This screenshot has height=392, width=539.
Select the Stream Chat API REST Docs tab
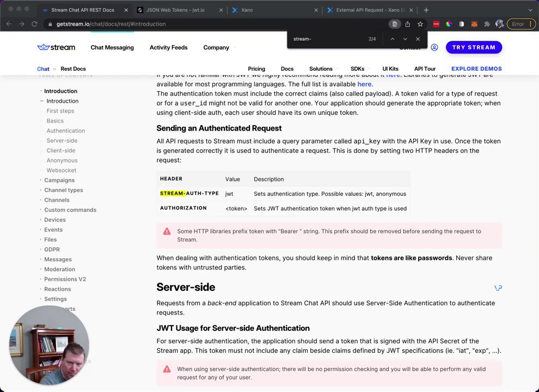(83, 10)
